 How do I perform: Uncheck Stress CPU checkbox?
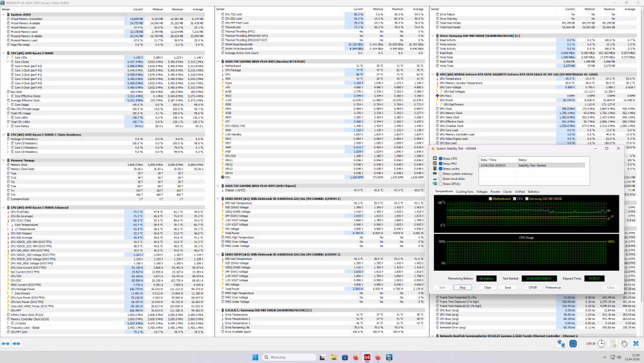pos(440,158)
